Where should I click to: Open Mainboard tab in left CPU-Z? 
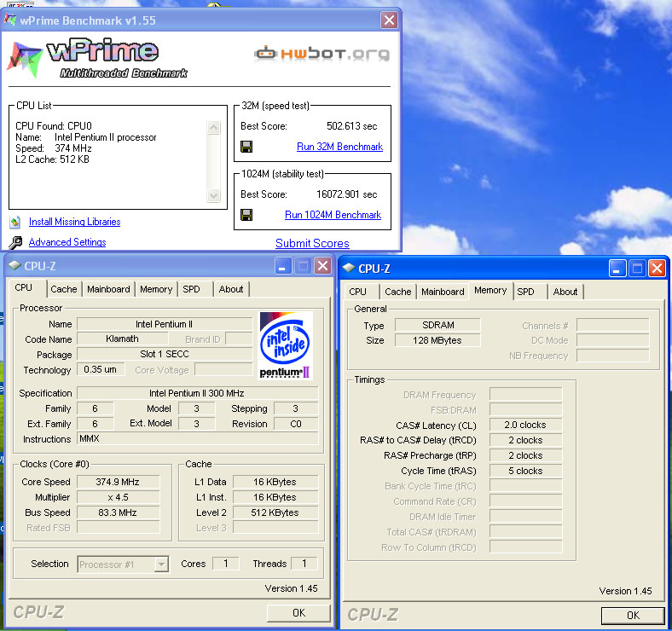pos(108,289)
